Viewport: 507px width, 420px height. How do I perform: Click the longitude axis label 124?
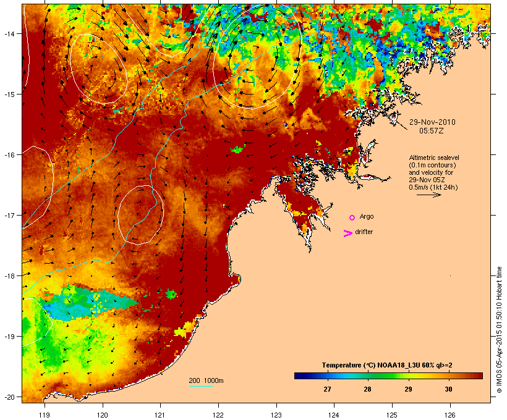pos(334,415)
